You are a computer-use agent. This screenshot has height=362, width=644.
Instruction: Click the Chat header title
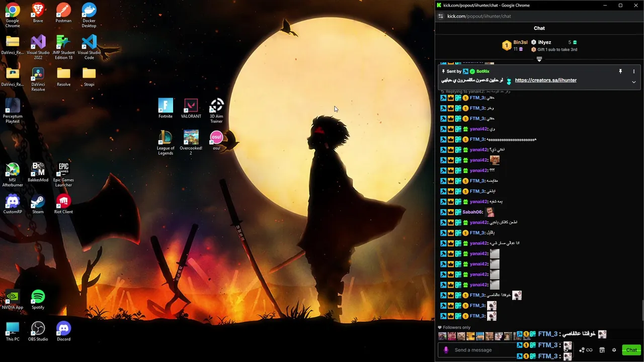[539, 28]
